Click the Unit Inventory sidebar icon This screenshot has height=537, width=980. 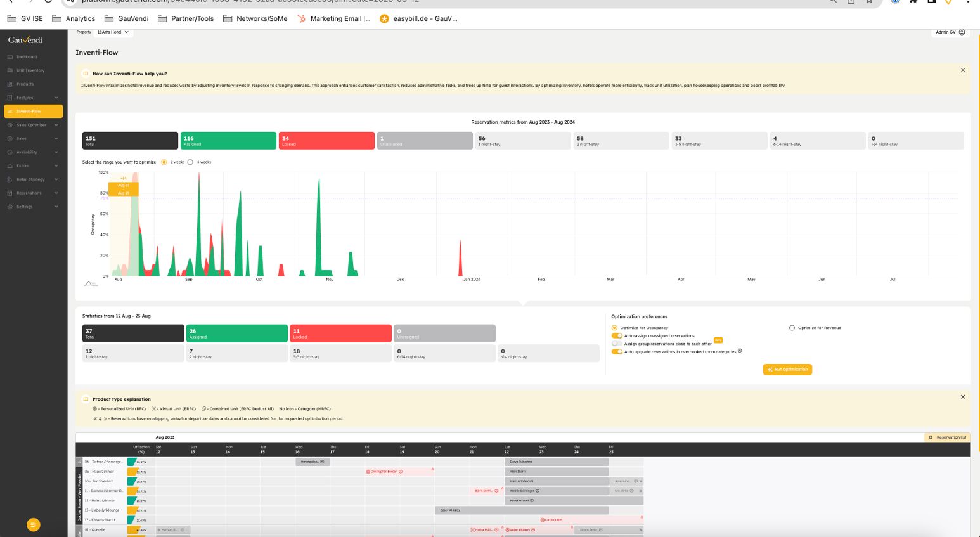pos(10,70)
